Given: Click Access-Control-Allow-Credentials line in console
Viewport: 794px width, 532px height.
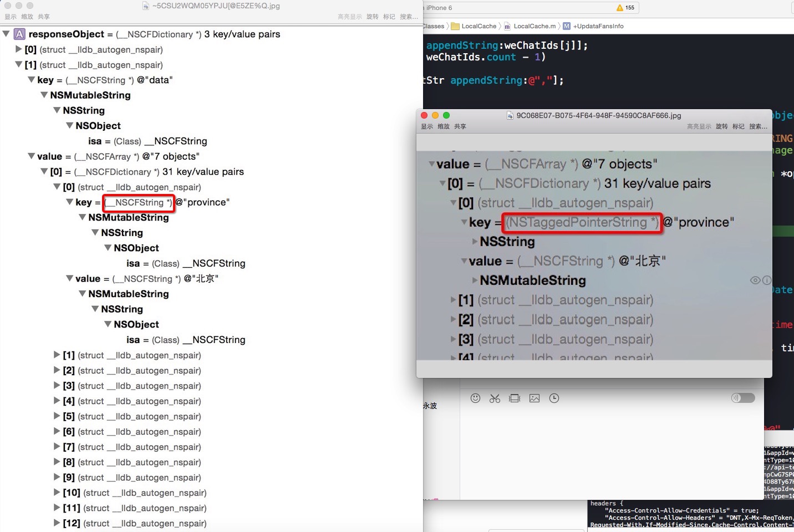Looking at the screenshot, I should (682, 510).
